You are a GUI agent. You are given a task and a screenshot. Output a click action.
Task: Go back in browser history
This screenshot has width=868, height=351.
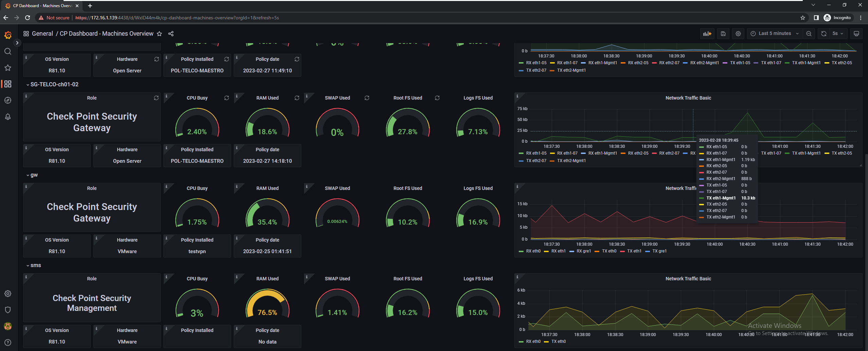click(6, 18)
